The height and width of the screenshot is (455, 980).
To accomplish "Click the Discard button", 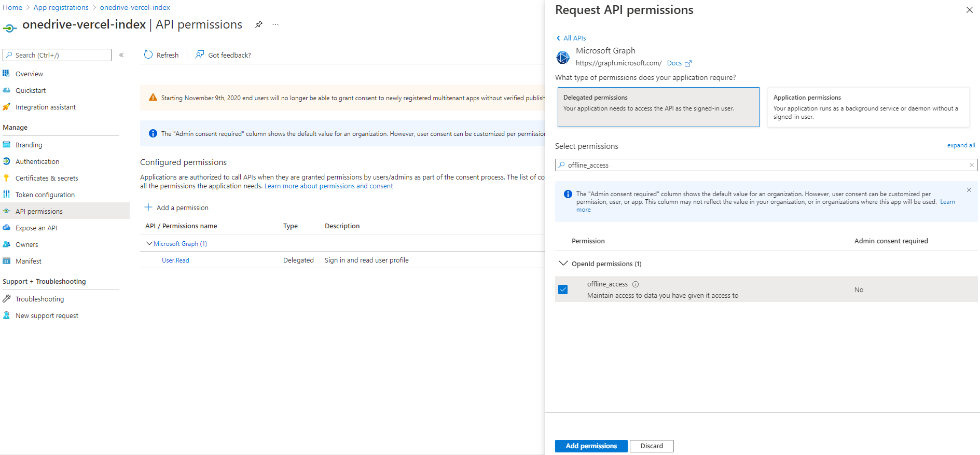I will point(652,446).
